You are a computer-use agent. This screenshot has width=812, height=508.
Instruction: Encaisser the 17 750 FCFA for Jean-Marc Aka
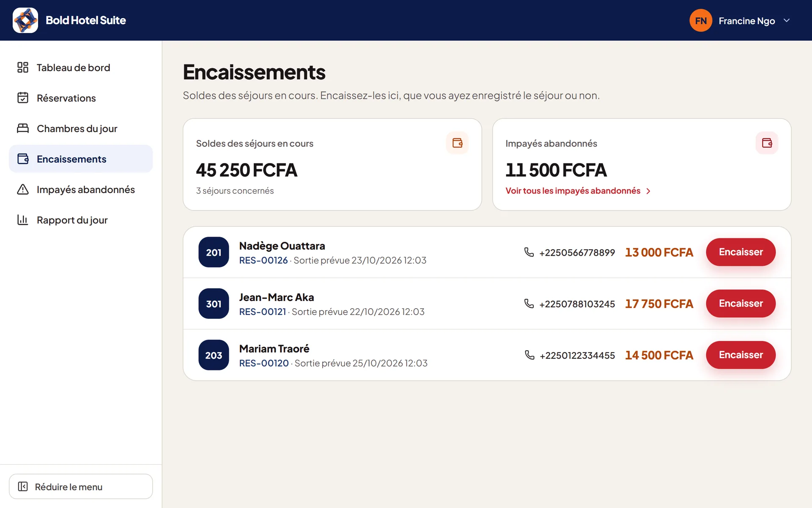[x=741, y=304]
